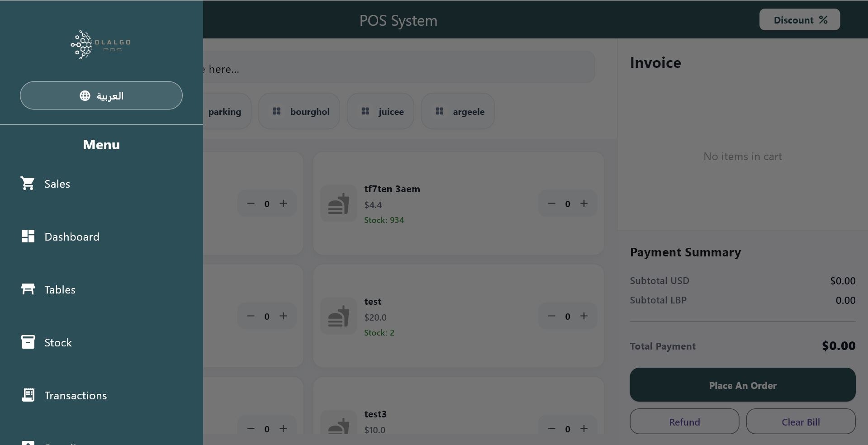Image resolution: width=868 pixels, height=445 pixels.
Task: Decrease quantity of tf7ten 3aem
Action: pos(551,204)
